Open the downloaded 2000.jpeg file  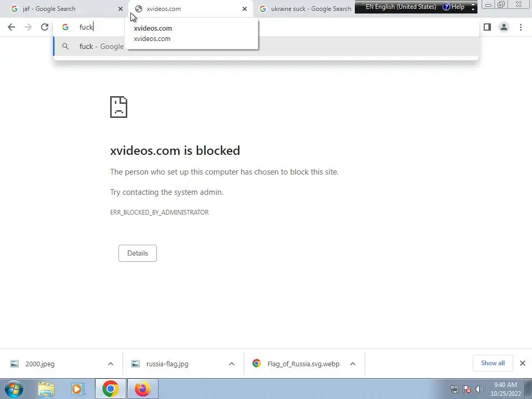click(x=39, y=364)
